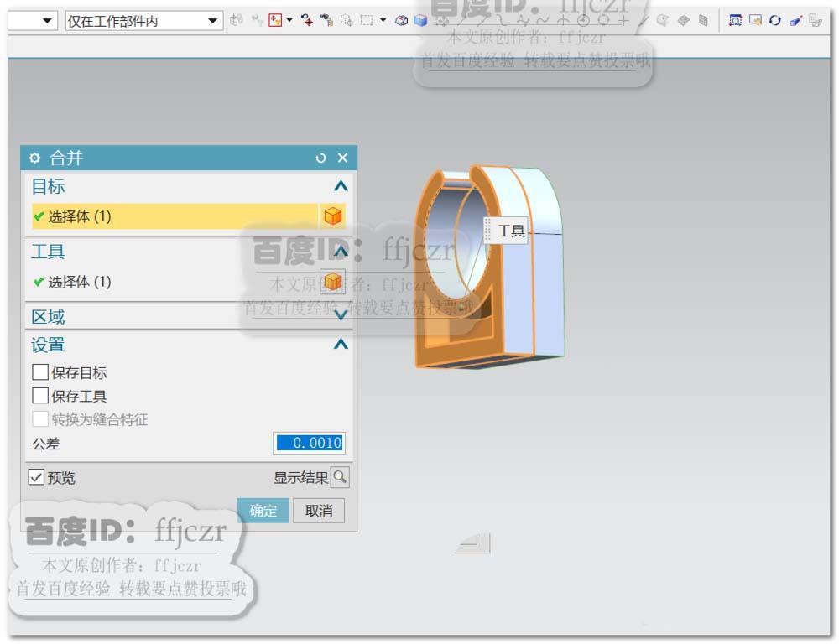Click the Select Body cube icon in 目标 section
839x644 pixels.
pos(333,216)
